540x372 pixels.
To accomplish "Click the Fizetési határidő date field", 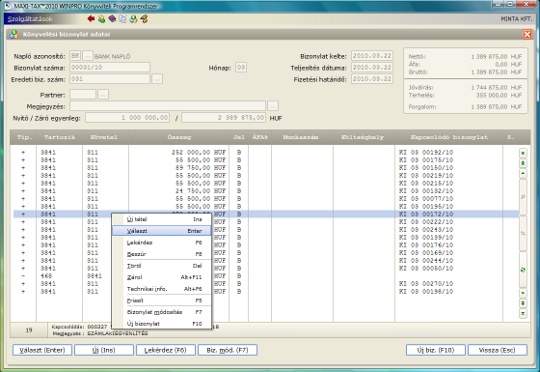I will [372, 79].
